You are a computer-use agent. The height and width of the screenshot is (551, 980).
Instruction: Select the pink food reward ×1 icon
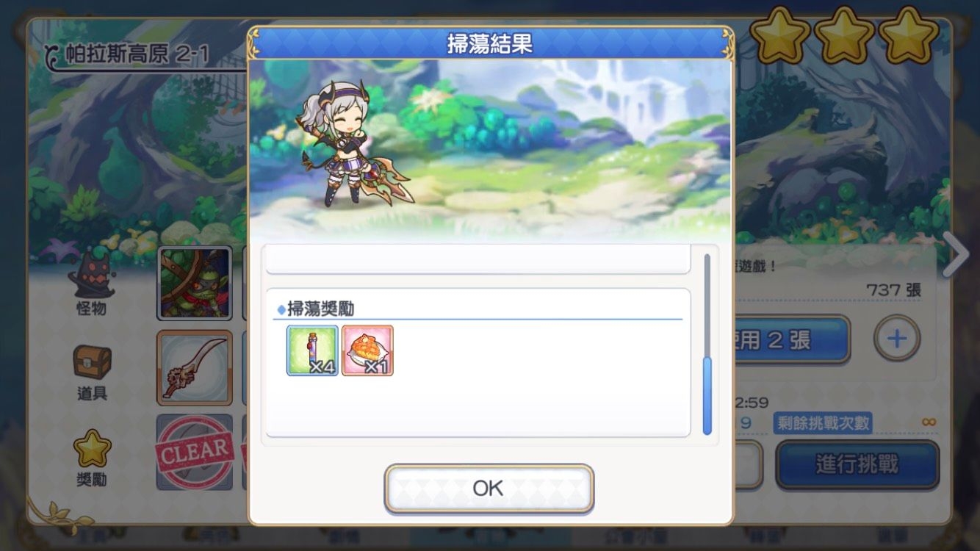367,350
